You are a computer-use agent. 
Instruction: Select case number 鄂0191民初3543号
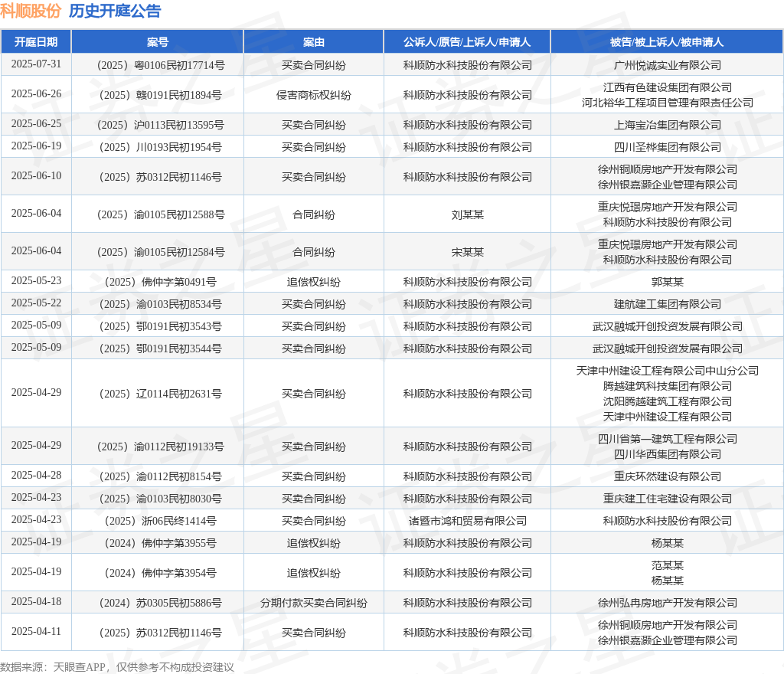161,326
